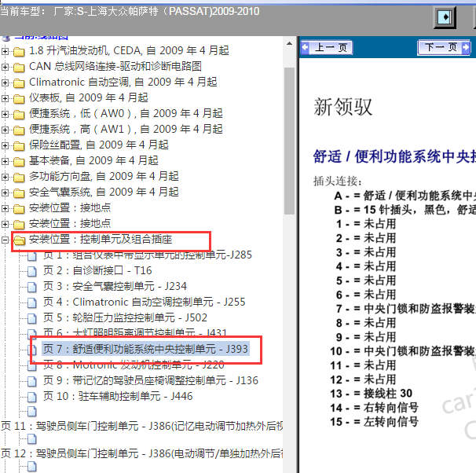Viewport: 476px width, 473px height.
Task: Click folder icon of 便捷系统 低 (AW0)
Action: click(19, 115)
